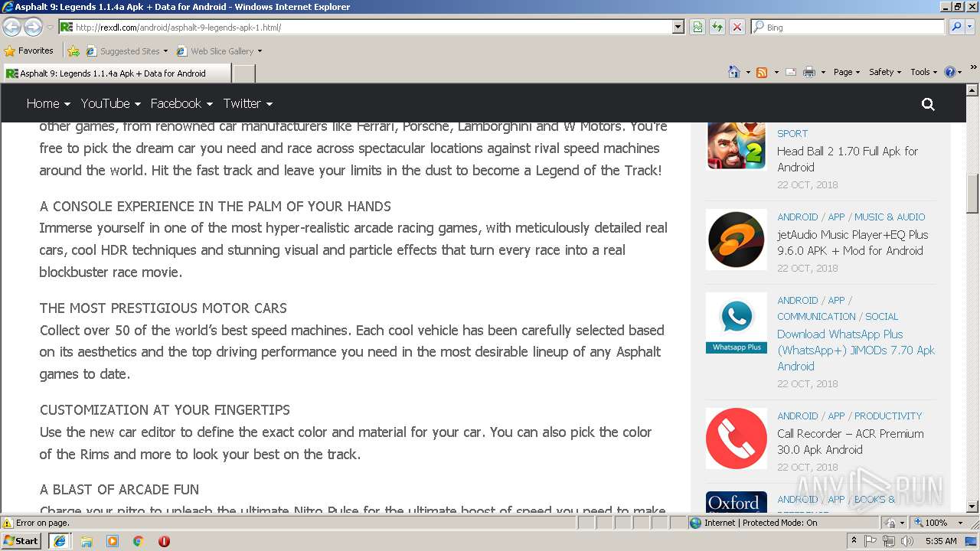Click the RSS feeds icon
Viewport: 980px width, 551px height.
(762, 72)
